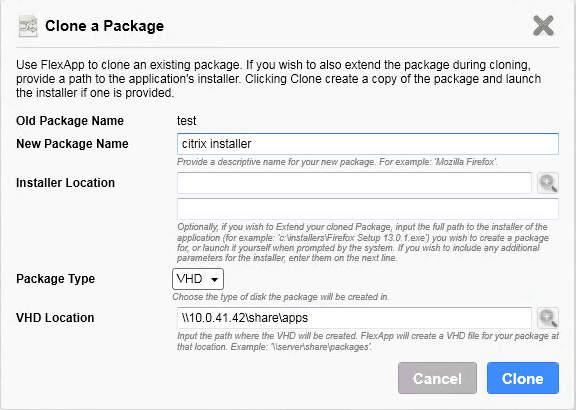
Task: Select the installer parameters field on second line
Action: point(368,209)
